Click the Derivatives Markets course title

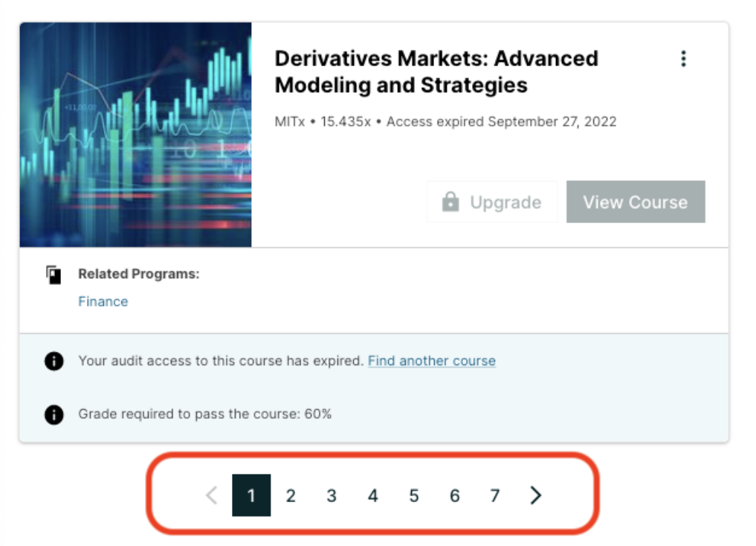pos(436,71)
